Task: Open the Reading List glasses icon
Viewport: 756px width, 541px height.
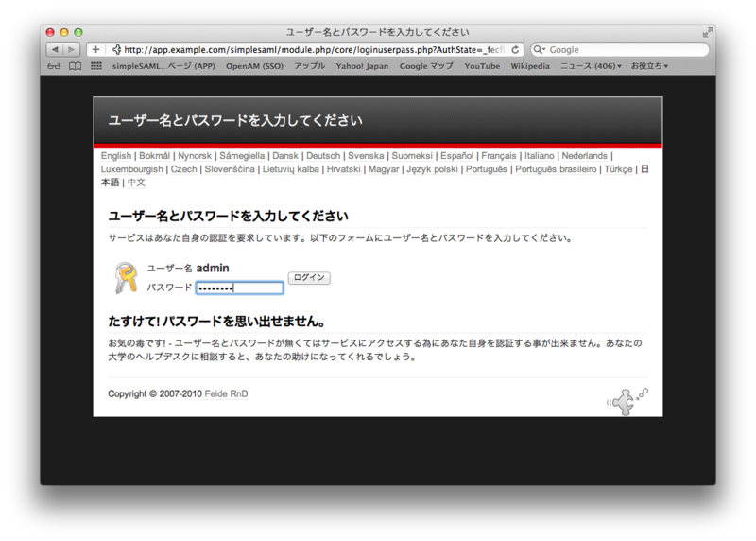Action: [53, 66]
